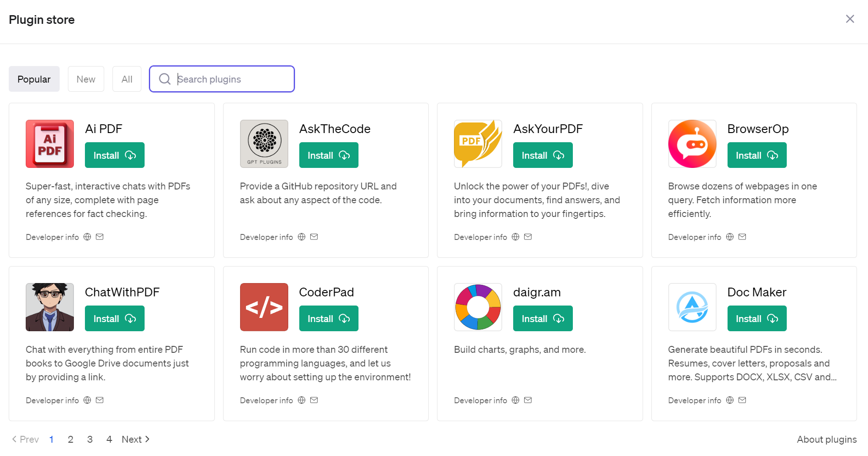The height and width of the screenshot is (456, 868).
Task: Click Next to advance plugin pages
Action: [x=136, y=439]
